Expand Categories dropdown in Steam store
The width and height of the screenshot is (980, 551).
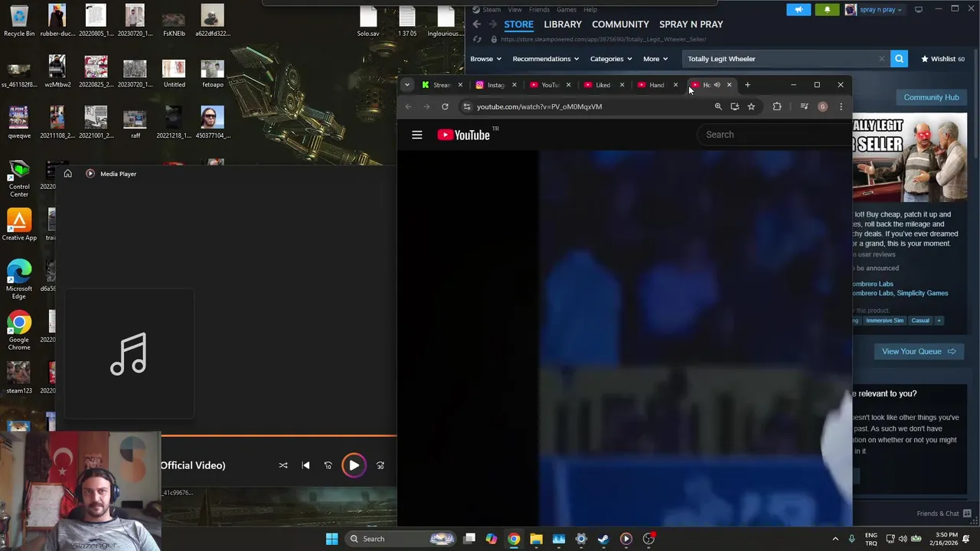(x=610, y=59)
